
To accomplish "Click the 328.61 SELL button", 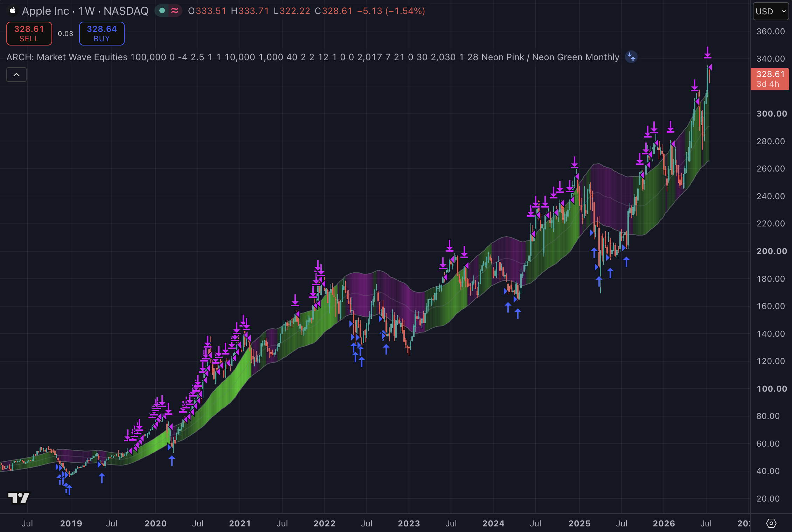I will tap(29, 34).
